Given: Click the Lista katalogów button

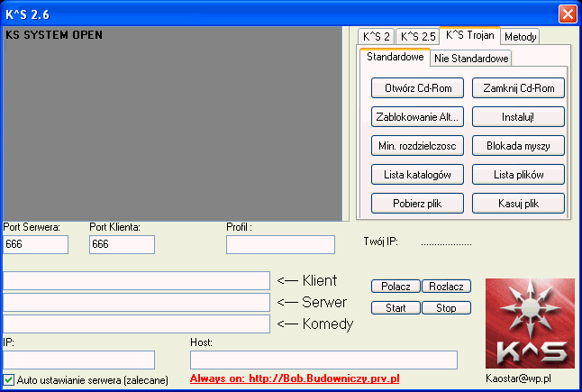Looking at the screenshot, I should (417, 174).
